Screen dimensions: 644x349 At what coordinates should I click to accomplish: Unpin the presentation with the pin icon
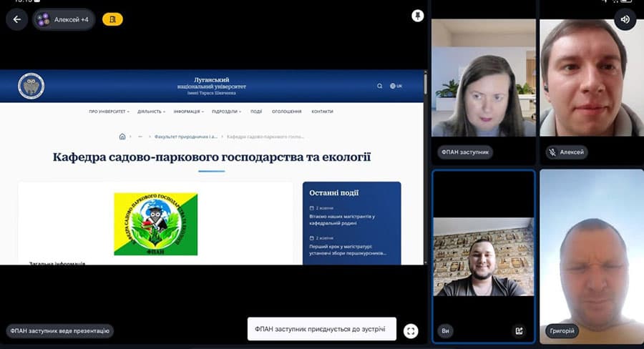click(x=417, y=16)
